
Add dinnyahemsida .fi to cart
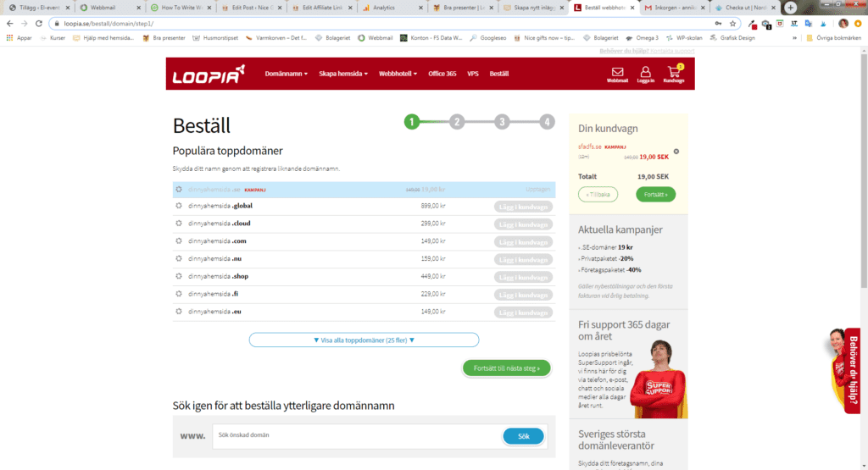point(523,296)
